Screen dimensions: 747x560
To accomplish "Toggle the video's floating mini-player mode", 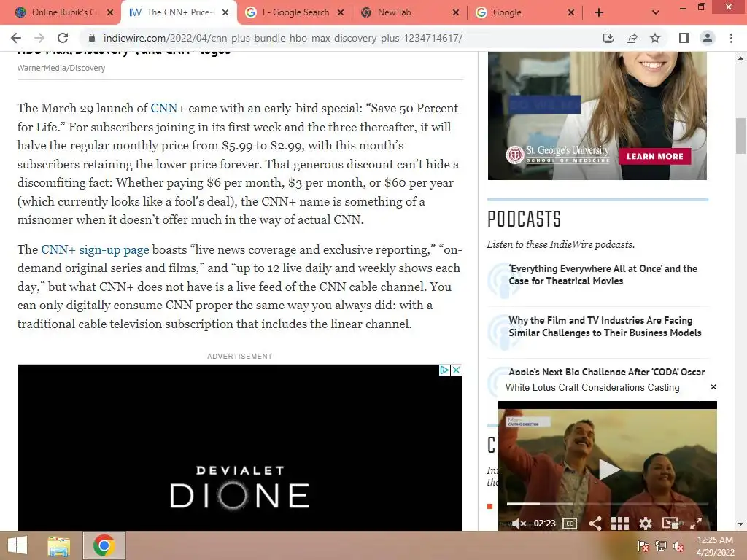I will 670,524.
